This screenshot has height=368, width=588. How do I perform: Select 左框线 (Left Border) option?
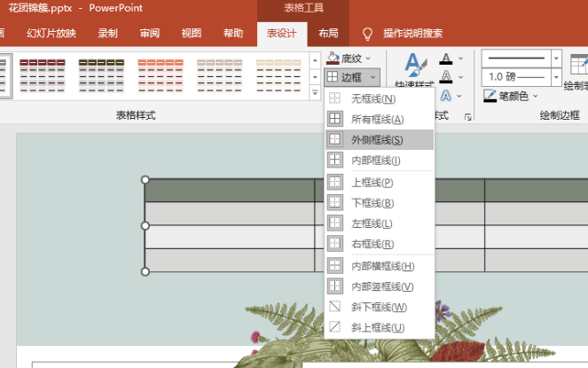(x=372, y=223)
